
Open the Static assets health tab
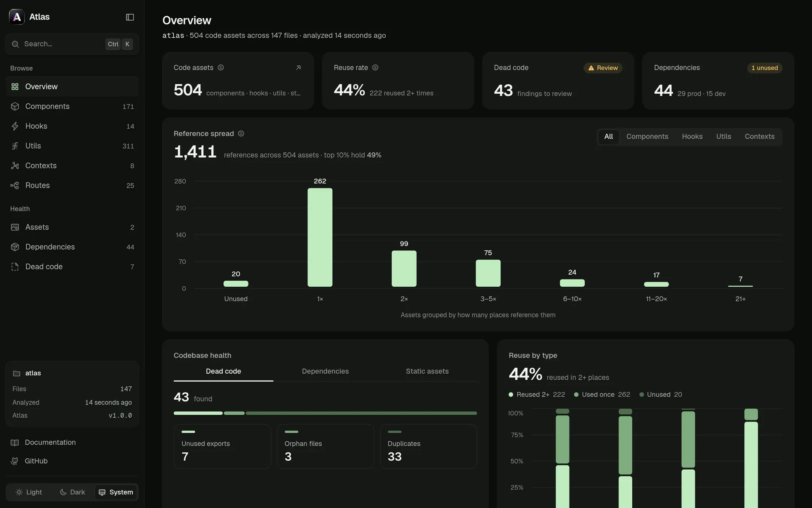click(427, 371)
